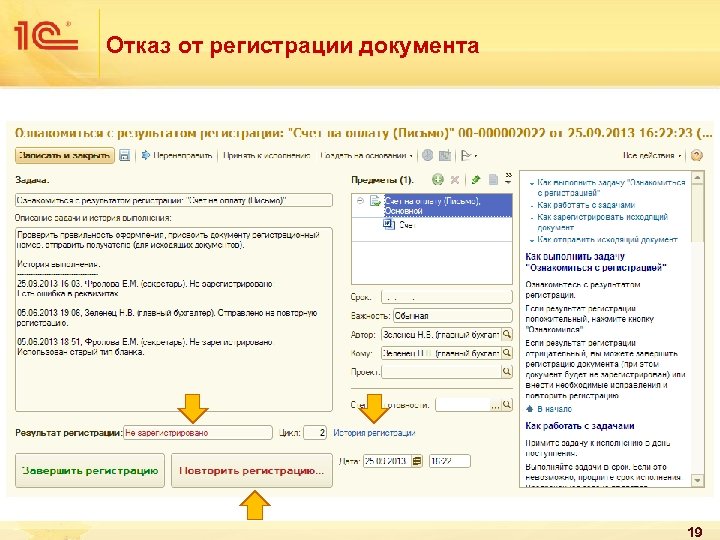Click green add icon next to Предметы
The image size is (720, 540).
(x=438, y=180)
